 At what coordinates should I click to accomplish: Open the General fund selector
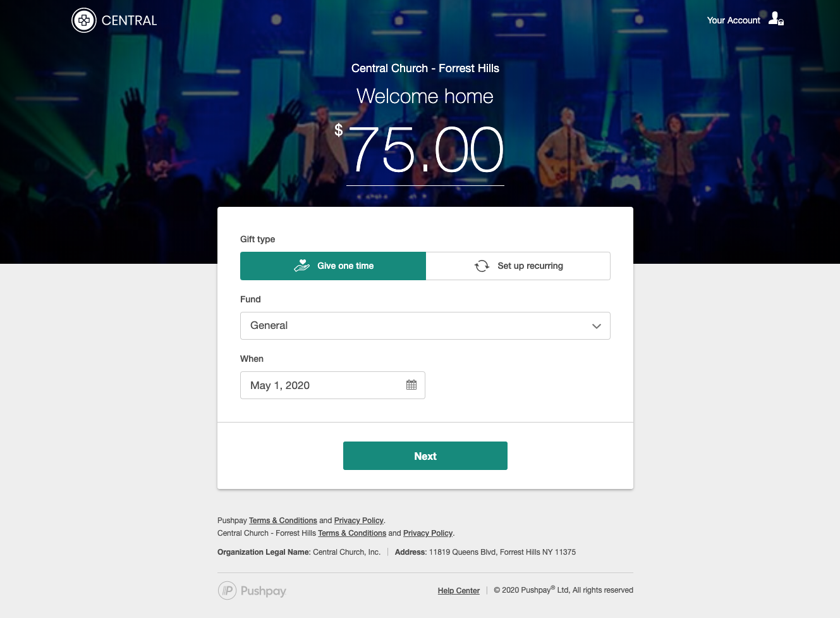click(x=425, y=326)
